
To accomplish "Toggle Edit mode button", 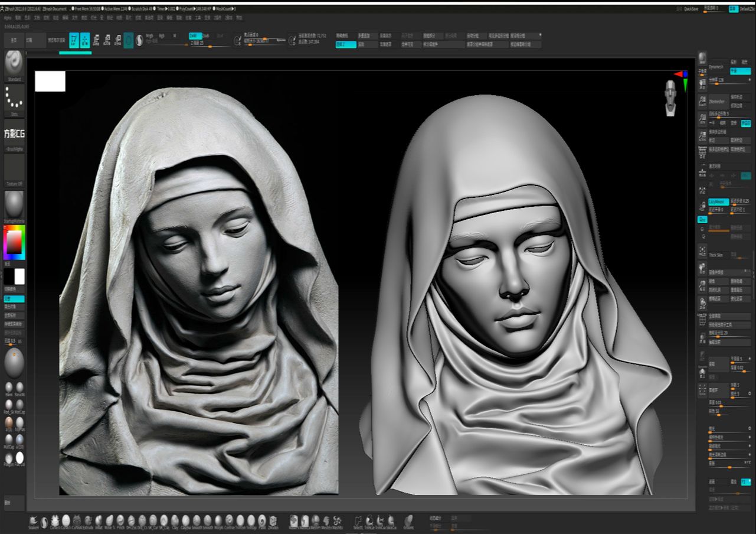I will coord(74,40).
